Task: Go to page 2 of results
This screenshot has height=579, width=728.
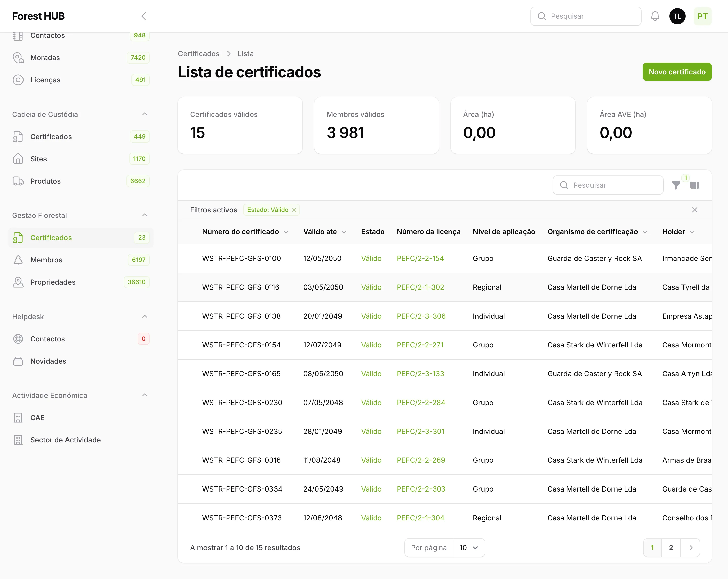Action: [671, 548]
